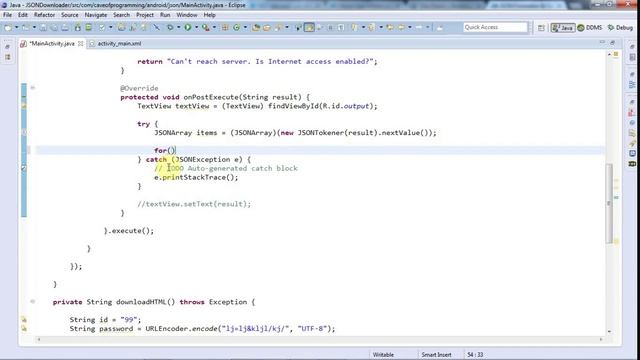Click warning marker beside String id line

click(x=24, y=320)
